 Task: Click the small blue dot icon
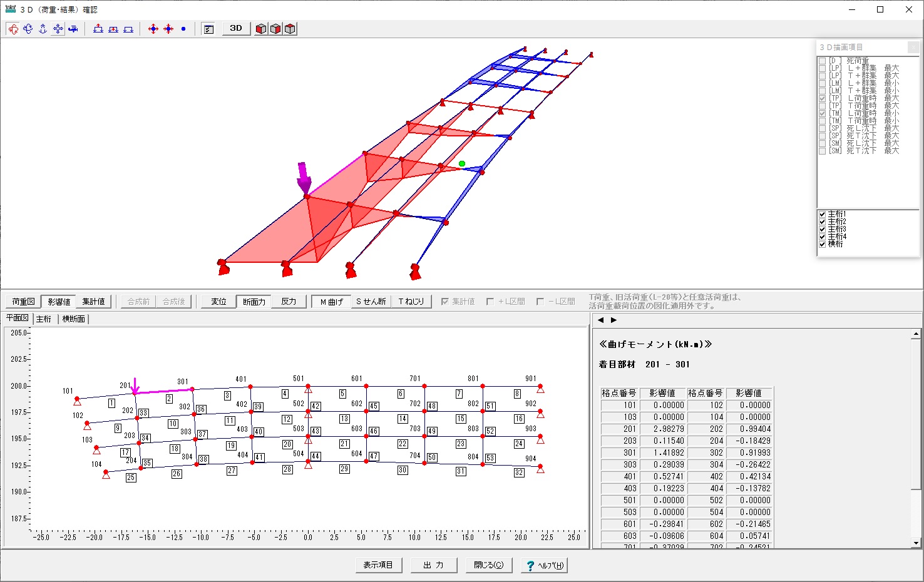tap(183, 29)
